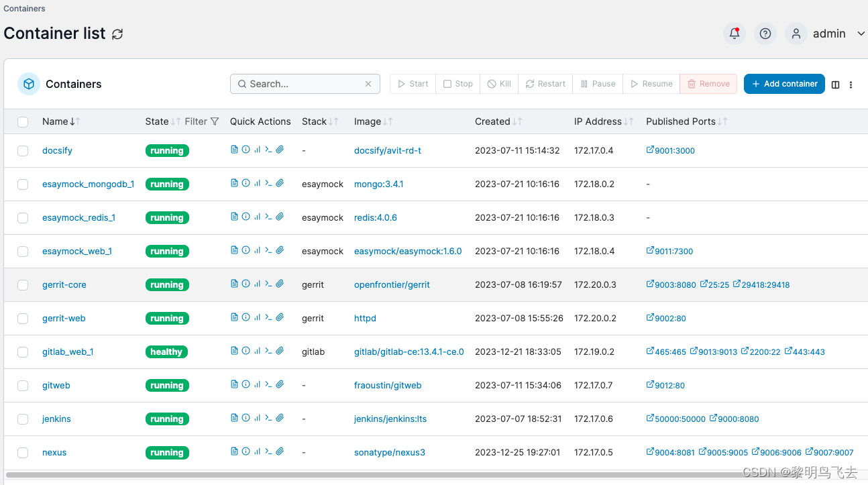This screenshot has width=868, height=485.
Task: Click the healthy status badge of gitlab_web_1
Action: click(x=166, y=352)
